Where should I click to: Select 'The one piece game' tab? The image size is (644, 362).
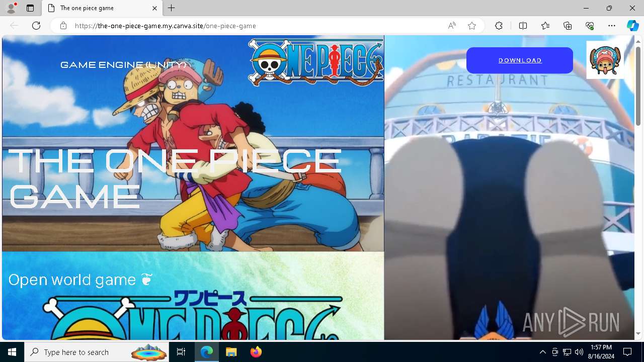point(102,8)
